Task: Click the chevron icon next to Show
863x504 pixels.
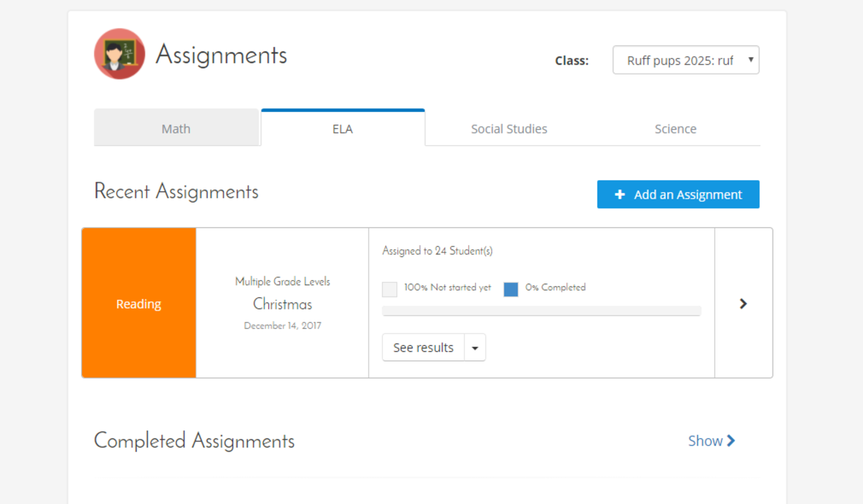Action: click(731, 441)
